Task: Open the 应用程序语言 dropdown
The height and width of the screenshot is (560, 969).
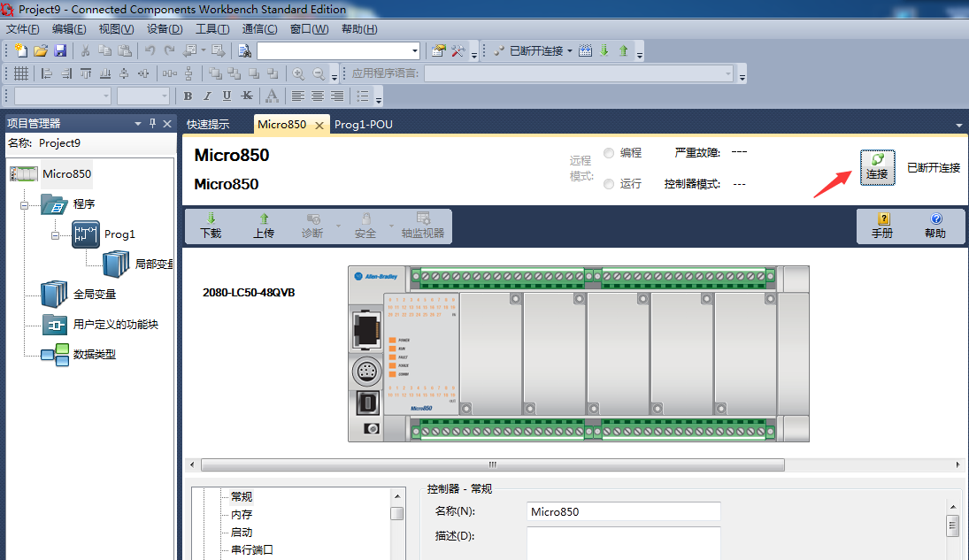Action: point(728,73)
